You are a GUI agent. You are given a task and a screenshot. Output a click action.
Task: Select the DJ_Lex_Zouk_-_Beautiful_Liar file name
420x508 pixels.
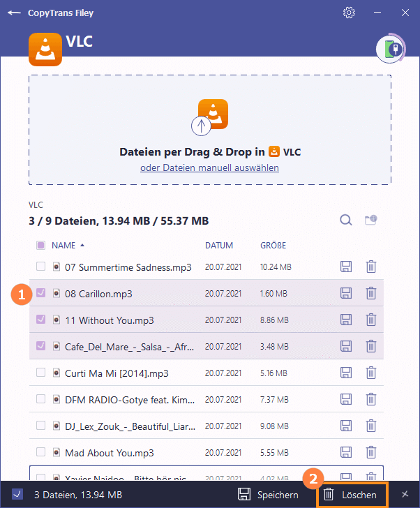[130, 426]
